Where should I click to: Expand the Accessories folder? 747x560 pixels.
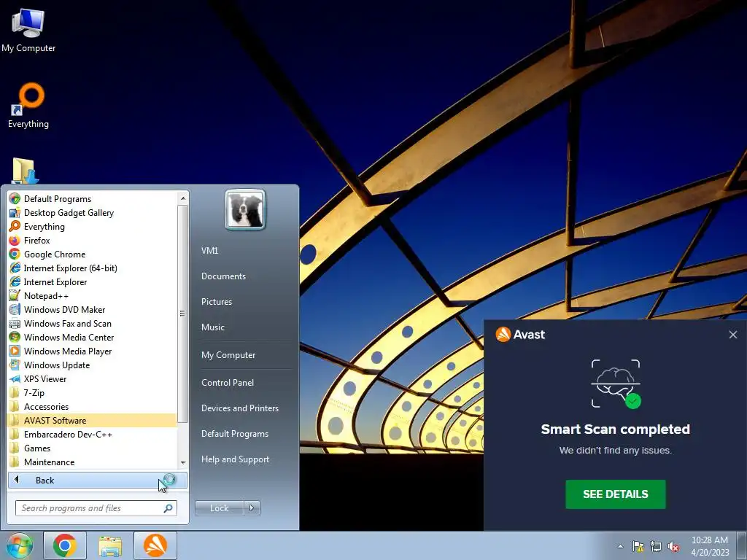[93, 407]
